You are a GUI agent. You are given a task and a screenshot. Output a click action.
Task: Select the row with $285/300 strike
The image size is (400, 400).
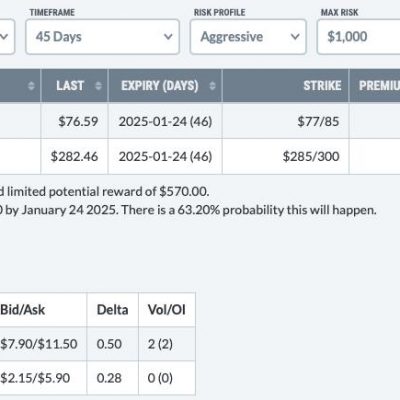click(x=200, y=156)
